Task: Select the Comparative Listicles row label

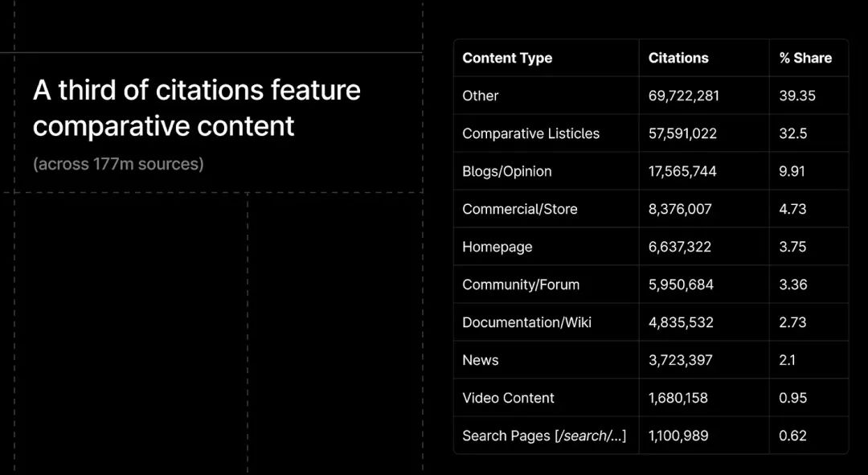Action: click(531, 133)
